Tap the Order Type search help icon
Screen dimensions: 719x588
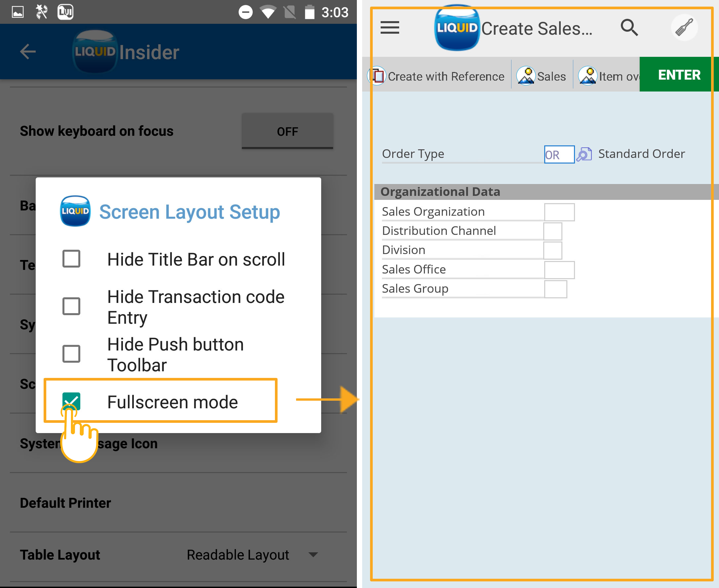[x=584, y=154]
